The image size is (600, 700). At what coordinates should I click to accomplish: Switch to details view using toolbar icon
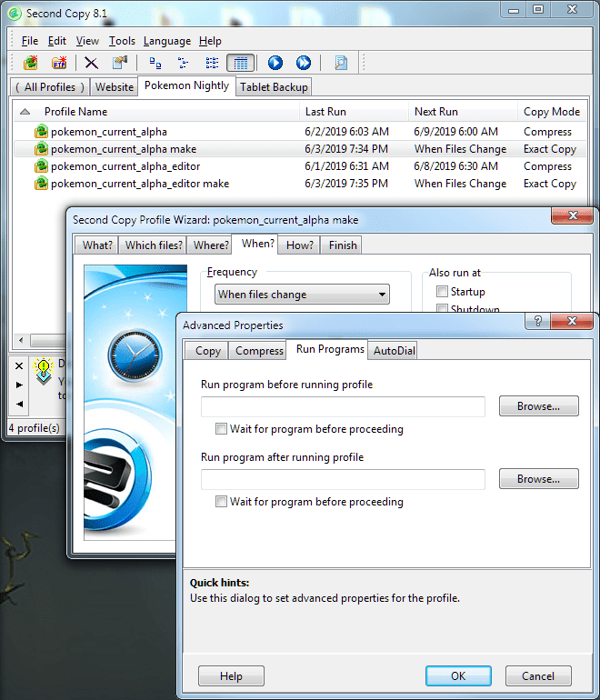pyautogui.click(x=239, y=63)
